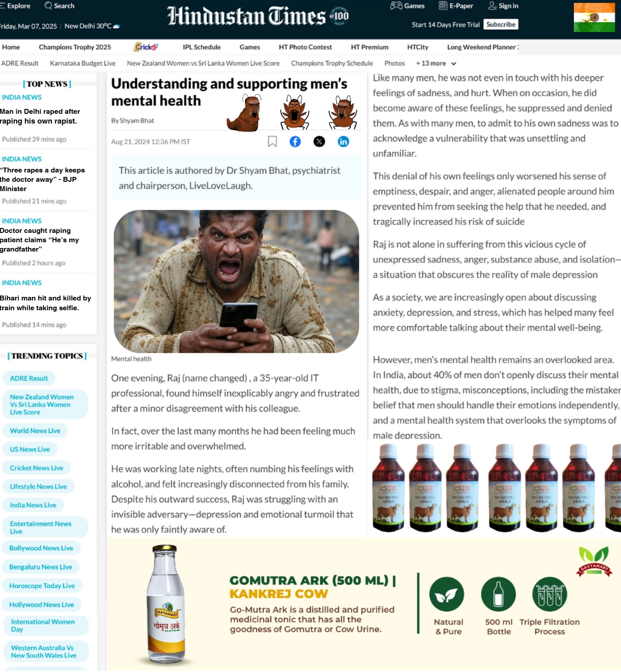Viewport: 621px width, 672px height.
Task: Bookmark this article
Action: tap(272, 142)
